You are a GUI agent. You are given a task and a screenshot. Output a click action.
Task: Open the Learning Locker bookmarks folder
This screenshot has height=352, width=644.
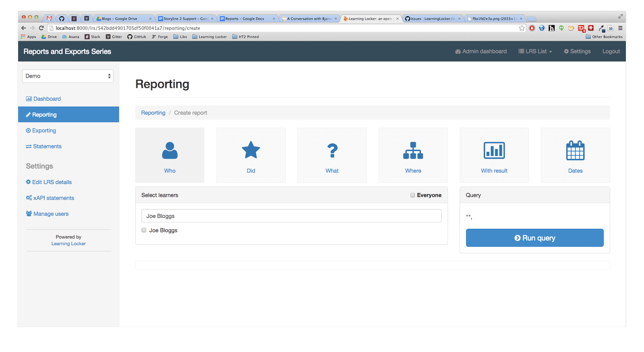[210, 37]
